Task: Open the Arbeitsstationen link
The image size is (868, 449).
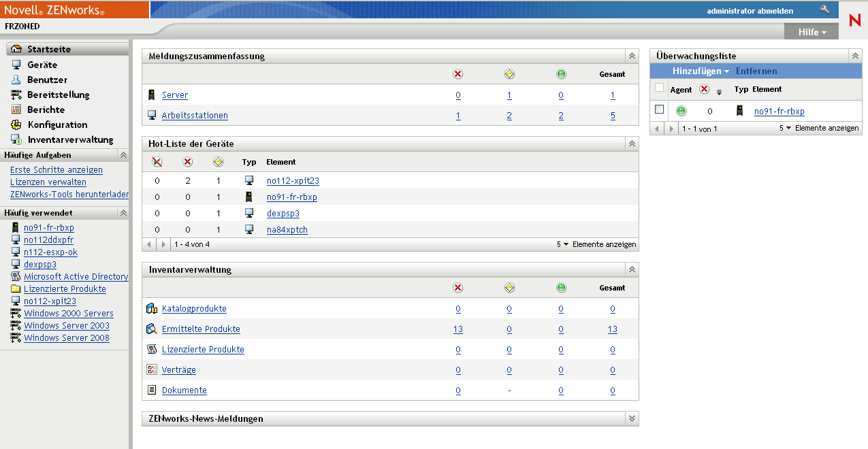Action: tap(195, 116)
